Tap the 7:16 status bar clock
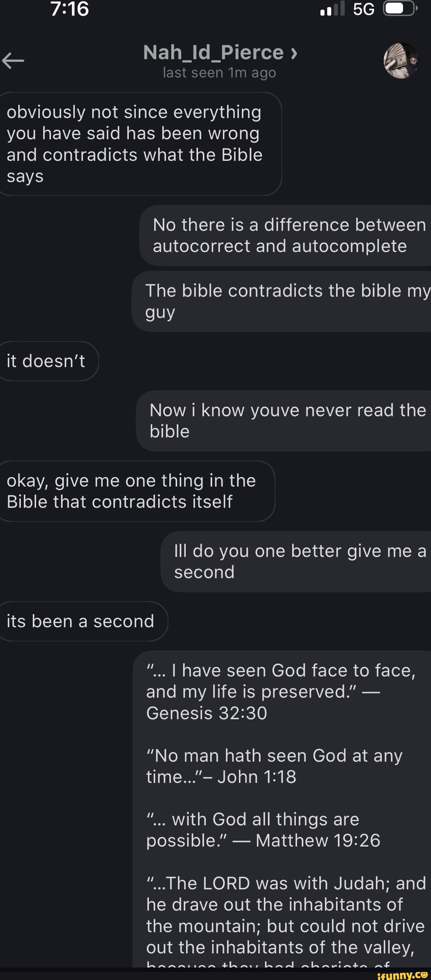 tap(70, 9)
